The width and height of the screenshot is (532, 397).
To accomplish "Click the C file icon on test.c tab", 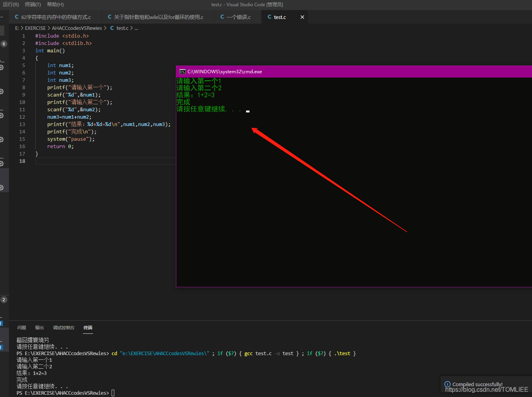I will 269,17.
